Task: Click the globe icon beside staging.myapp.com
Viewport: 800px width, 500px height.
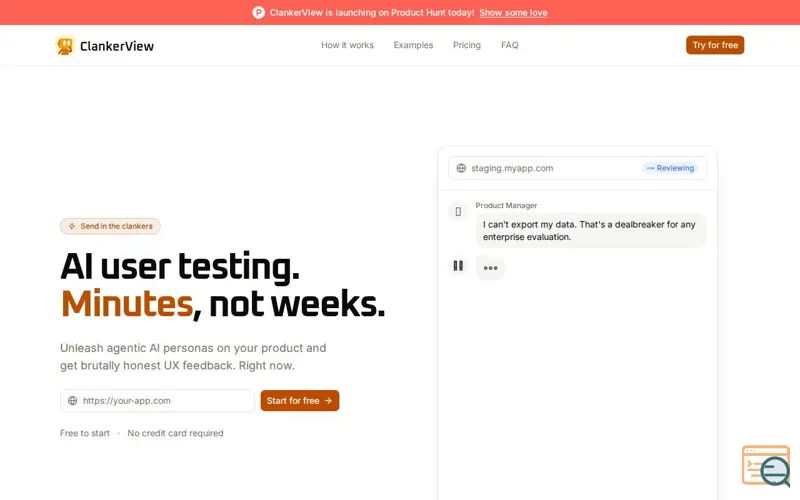Action: pyautogui.click(x=461, y=168)
